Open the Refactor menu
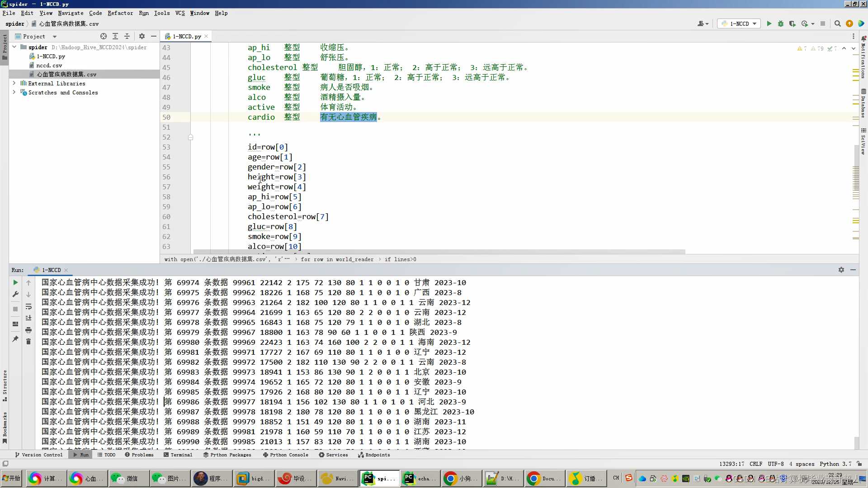868x488 pixels. 120,13
